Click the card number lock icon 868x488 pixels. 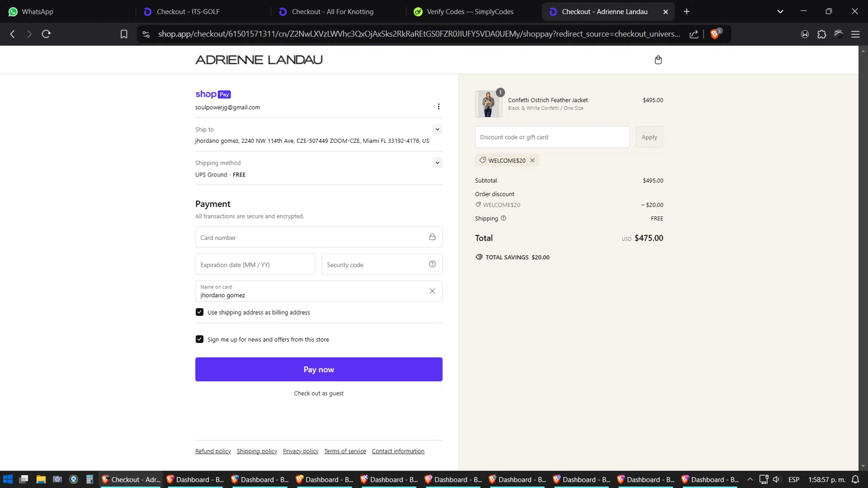tap(432, 237)
